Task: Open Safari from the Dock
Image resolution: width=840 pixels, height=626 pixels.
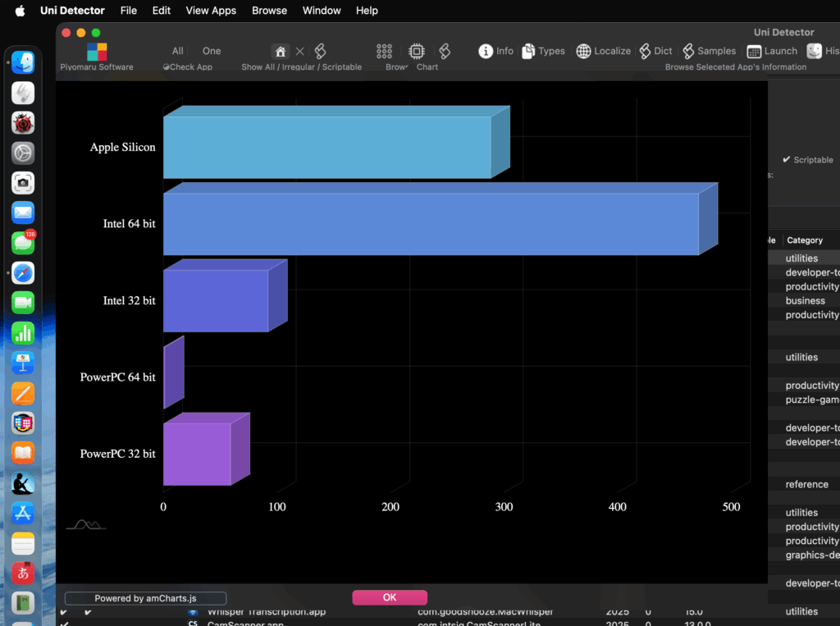Action: pyautogui.click(x=23, y=272)
